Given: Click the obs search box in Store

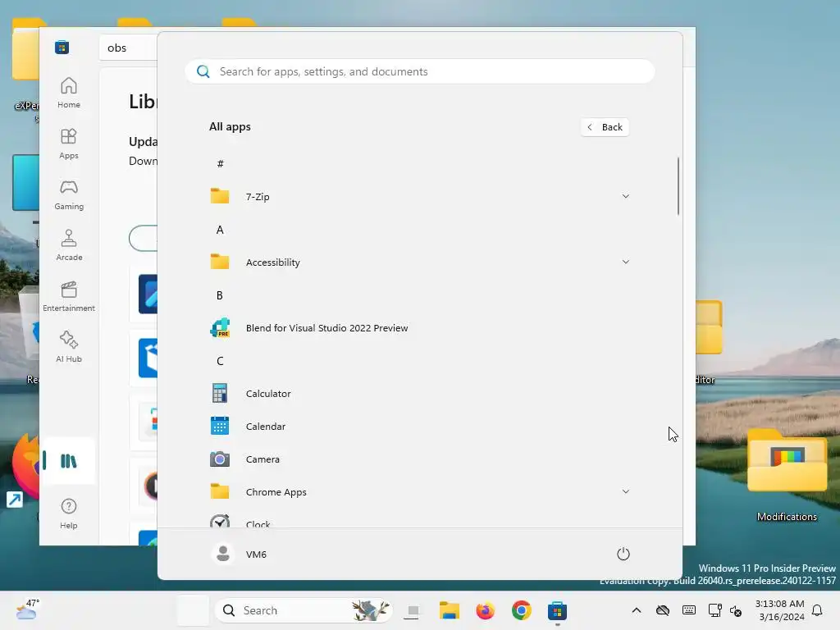Looking at the screenshot, I should [x=129, y=48].
